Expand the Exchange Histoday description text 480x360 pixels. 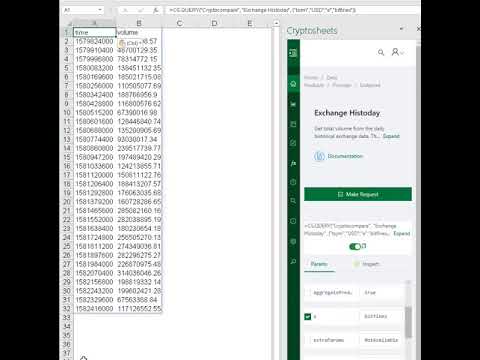coord(391,136)
